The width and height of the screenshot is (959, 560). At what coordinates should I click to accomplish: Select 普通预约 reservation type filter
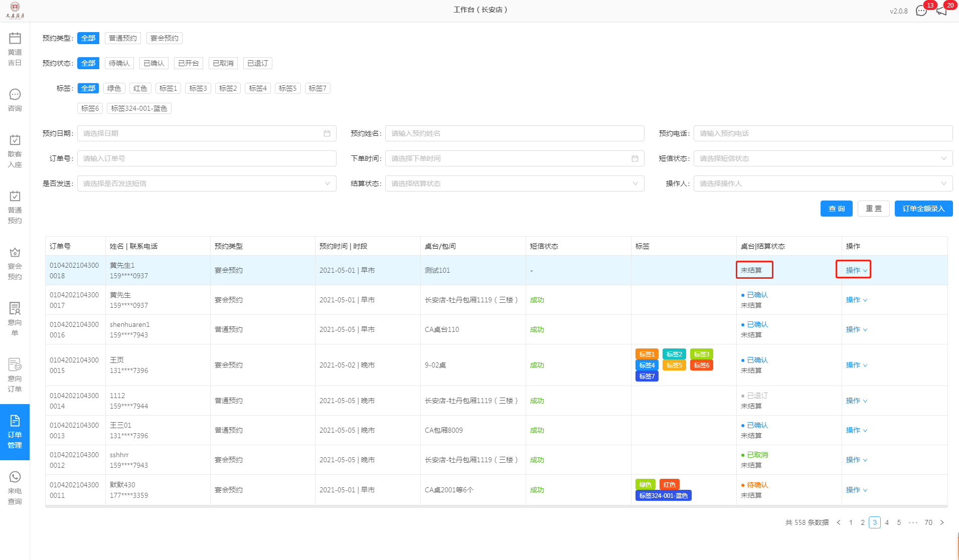pos(123,38)
